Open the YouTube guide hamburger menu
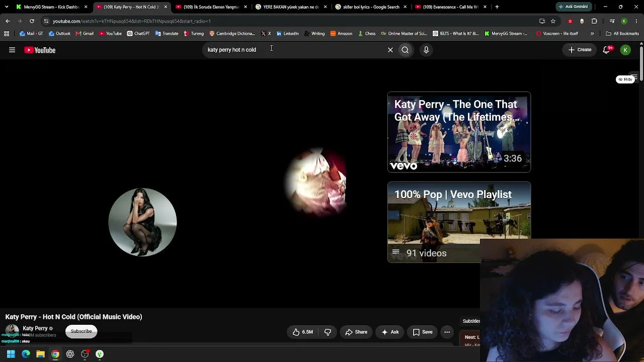 tap(12, 50)
